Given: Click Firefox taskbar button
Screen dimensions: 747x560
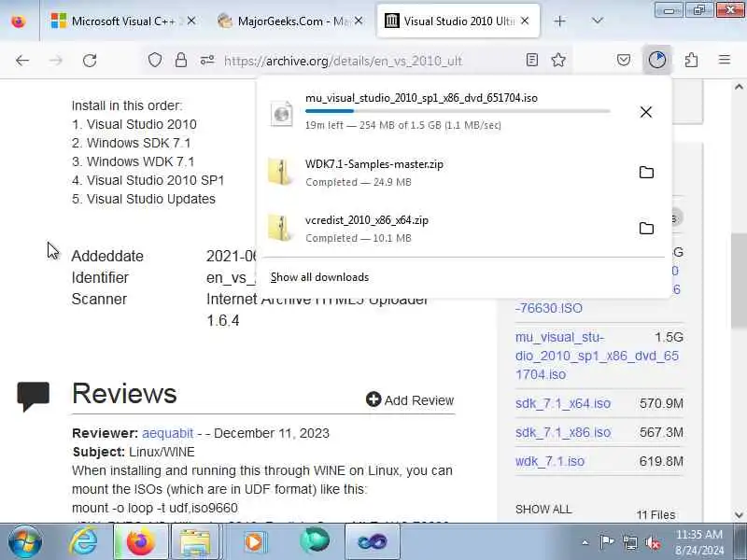Looking at the screenshot, I should click(140, 542).
